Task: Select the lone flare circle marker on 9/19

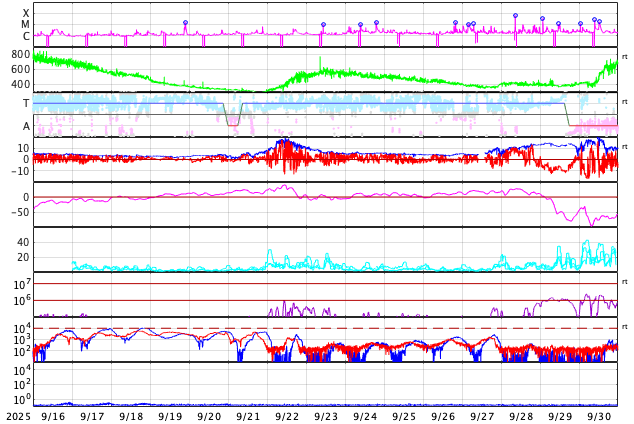Action: (185, 23)
